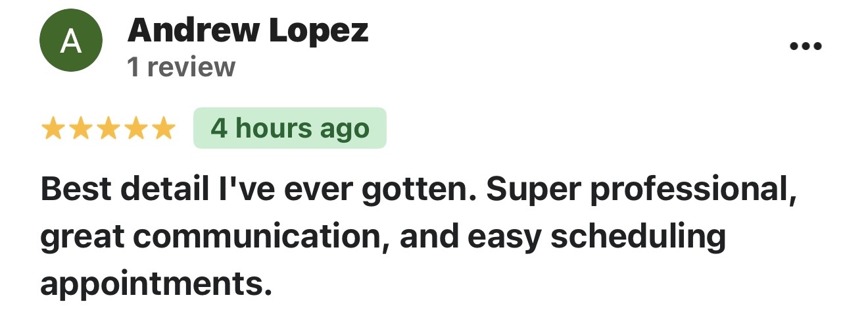Image resolution: width=868 pixels, height=312 pixels.
Task: Click the green 'A' profile avatar
Action: tap(71, 41)
